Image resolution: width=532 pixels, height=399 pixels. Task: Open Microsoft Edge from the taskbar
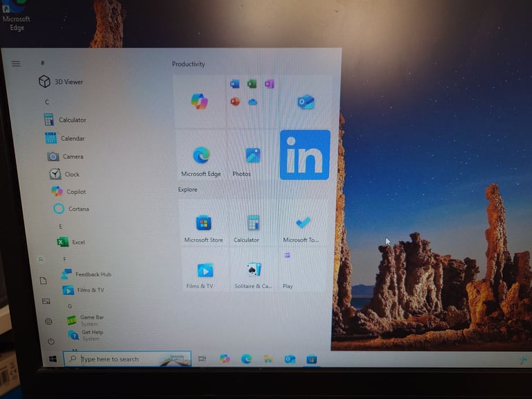point(247,359)
